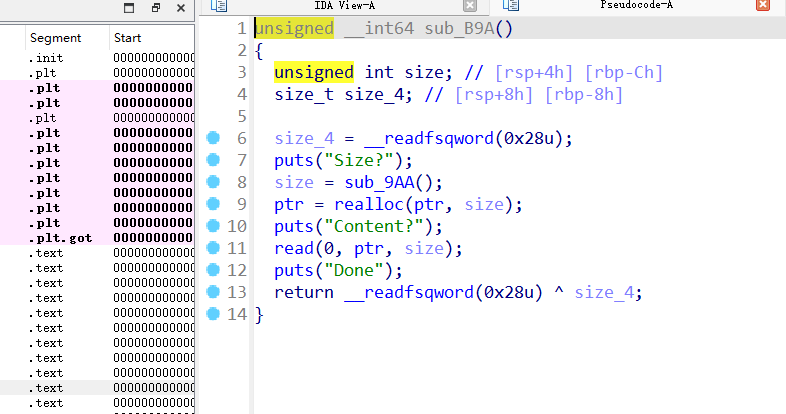Click size_4 in the return statement
Image resolution: width=786 pixels, height=414 pixels.
pyautogui.click(x=605, y=293)
